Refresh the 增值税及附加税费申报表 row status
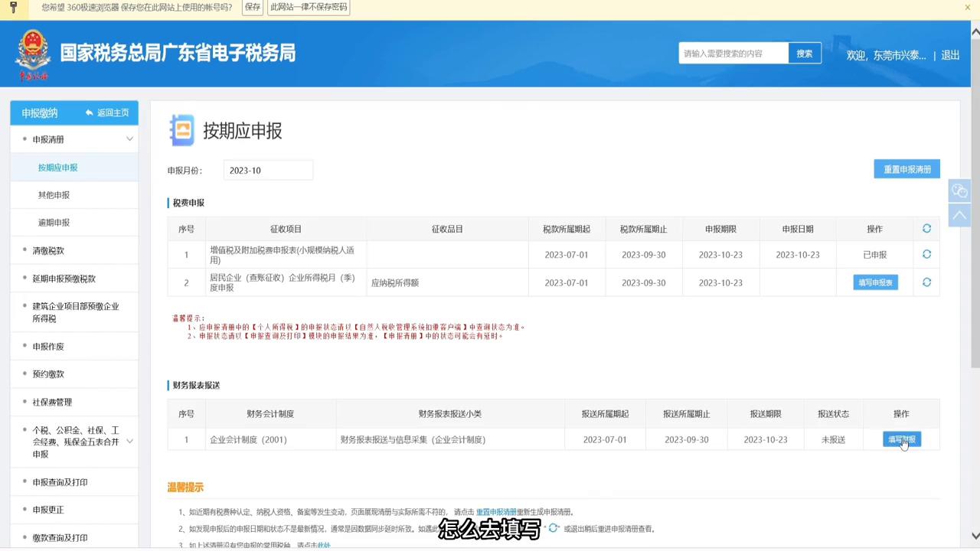This screenshot has width=980, height=551. point(926,254)
